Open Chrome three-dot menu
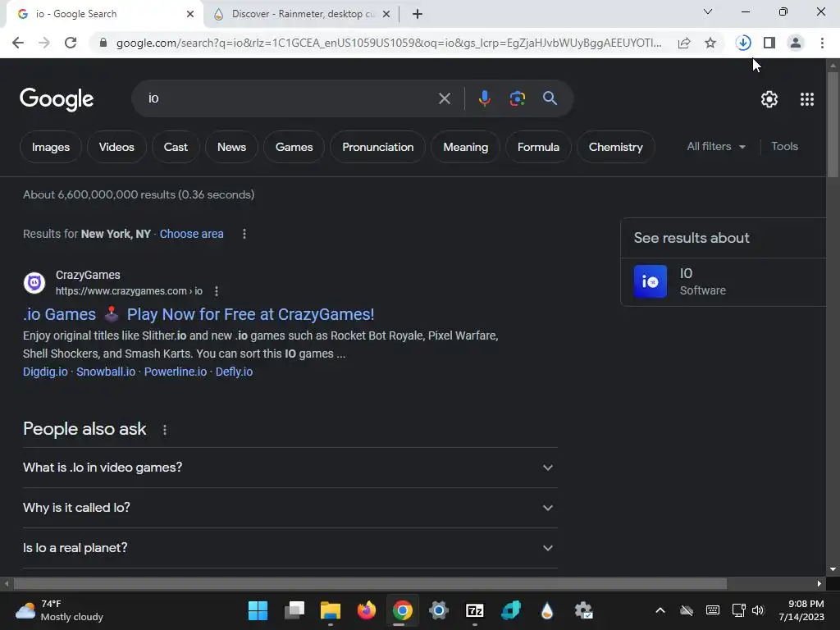 pos(822,43)
